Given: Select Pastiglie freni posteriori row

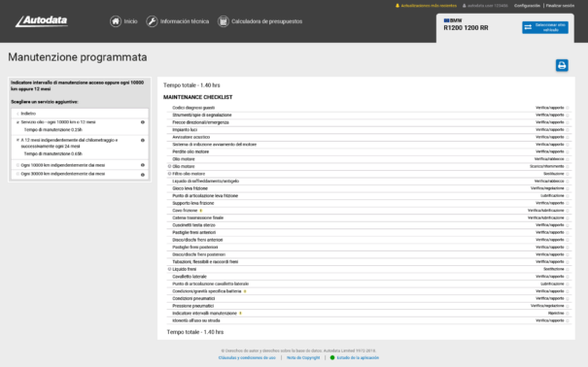Looking at the screenshot, I should click(x=195, y=248).
